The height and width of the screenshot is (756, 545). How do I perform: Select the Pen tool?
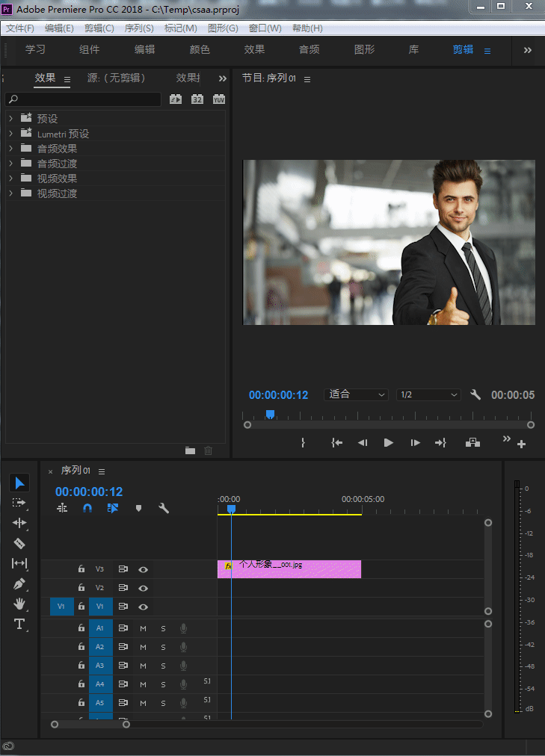click(x=19, y=584)
